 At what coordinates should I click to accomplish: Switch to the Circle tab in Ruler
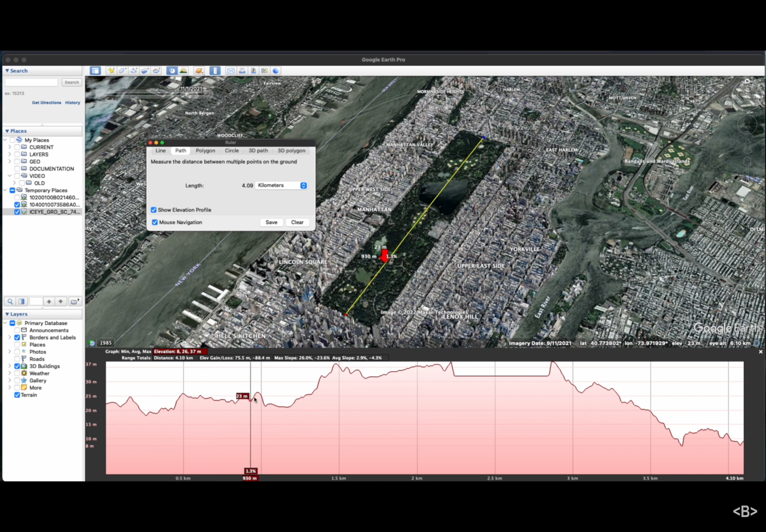232,151
